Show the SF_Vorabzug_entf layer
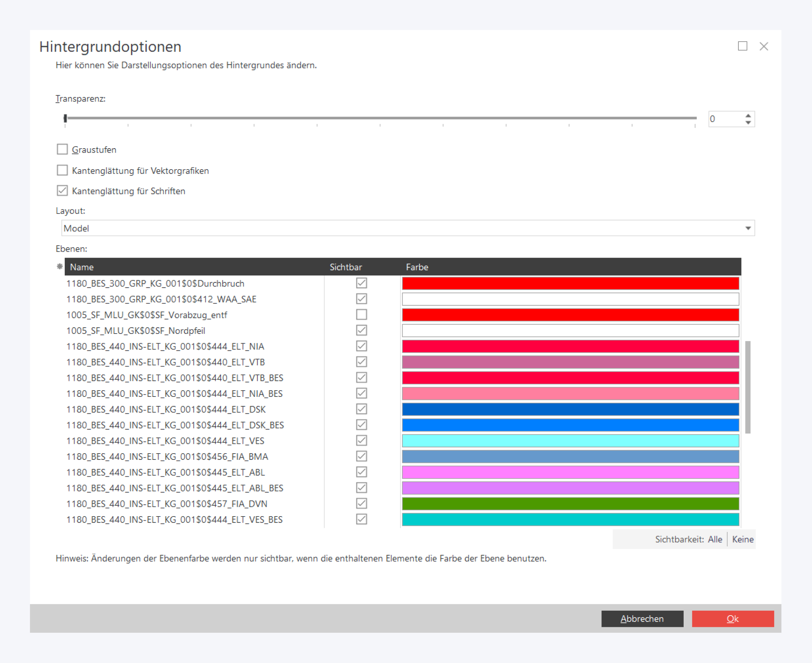 pyautogui.click(x=361, y=315)
